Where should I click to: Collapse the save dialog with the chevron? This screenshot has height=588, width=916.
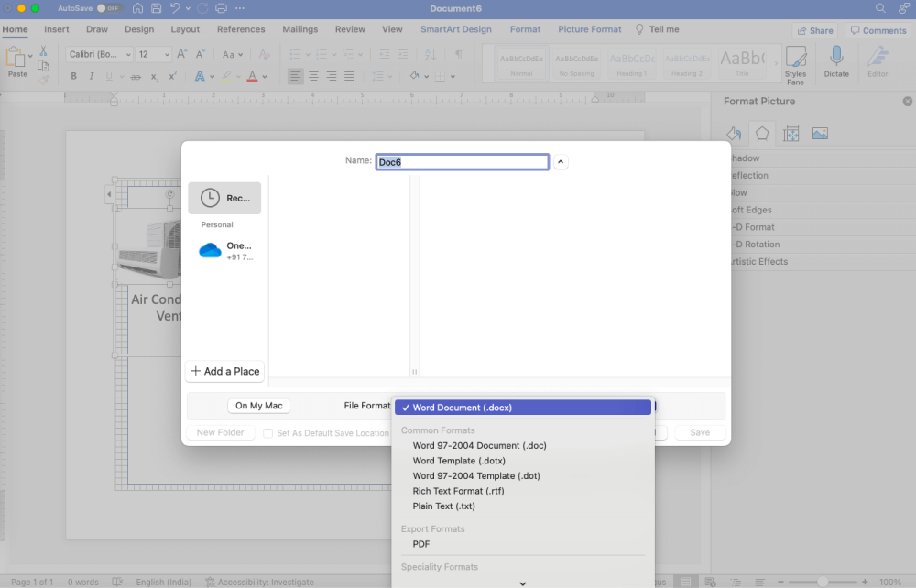click(560, 160)
